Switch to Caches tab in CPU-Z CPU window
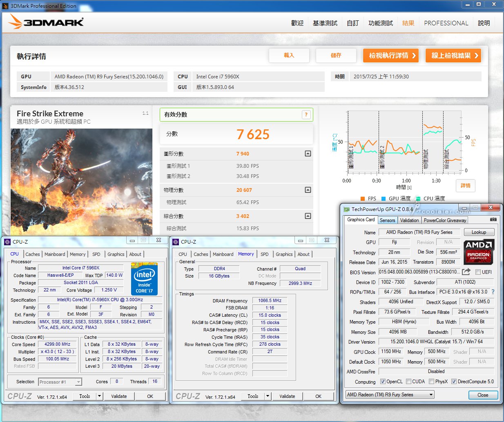Screen dimensions: 504x422 pyautogui.click(x=33, y=254)
